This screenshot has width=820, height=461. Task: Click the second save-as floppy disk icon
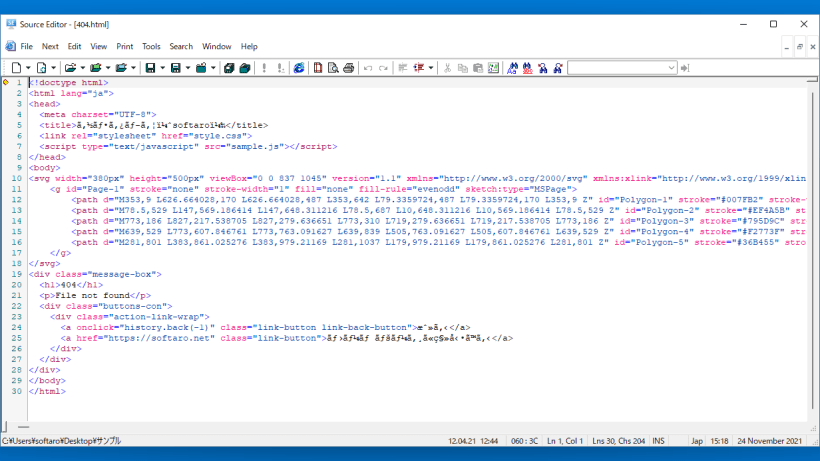tap(176, 68)
